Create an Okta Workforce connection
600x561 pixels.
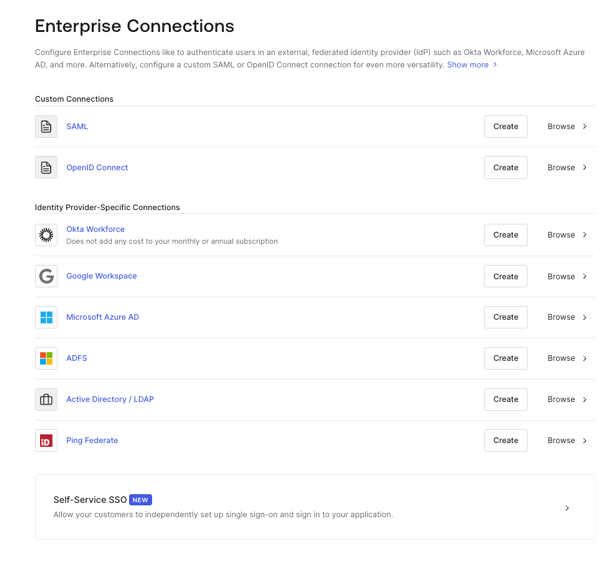click(505, 235)
